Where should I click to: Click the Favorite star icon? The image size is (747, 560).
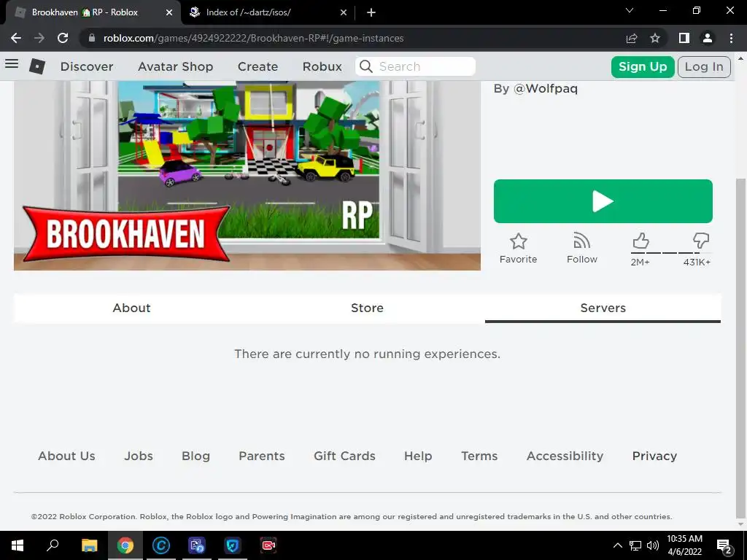pos(519,241)
